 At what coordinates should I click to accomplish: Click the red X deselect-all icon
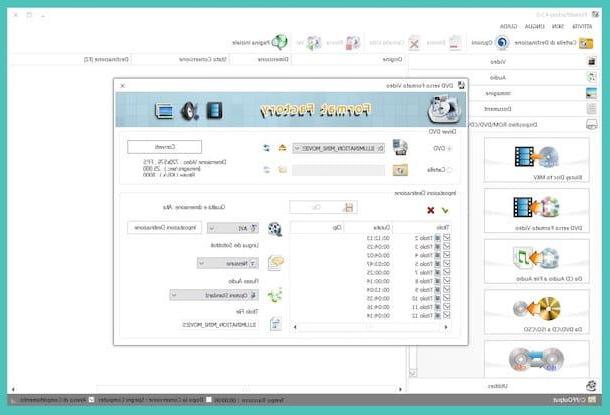click(x=431, y=210)
